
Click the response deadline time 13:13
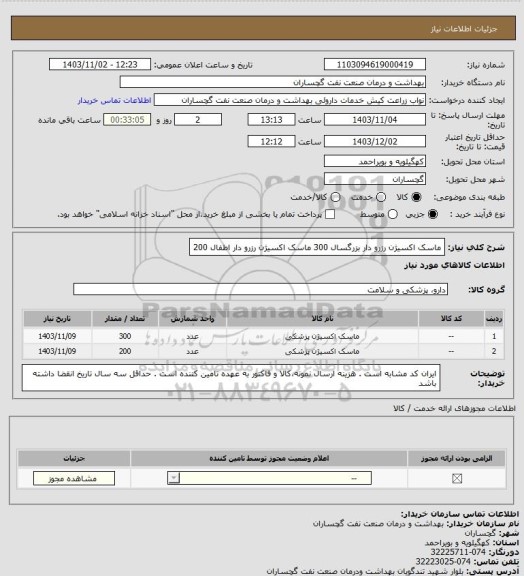click(x=272, y=119)
